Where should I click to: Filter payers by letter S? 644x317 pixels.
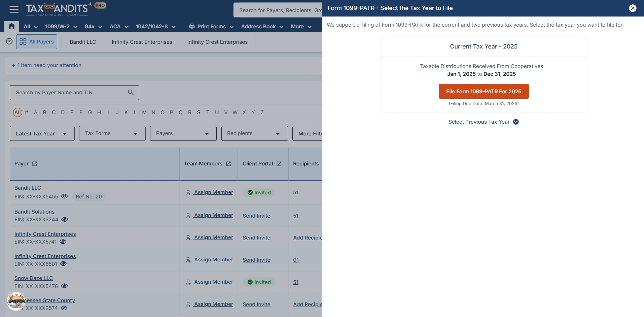click(199, 113)
